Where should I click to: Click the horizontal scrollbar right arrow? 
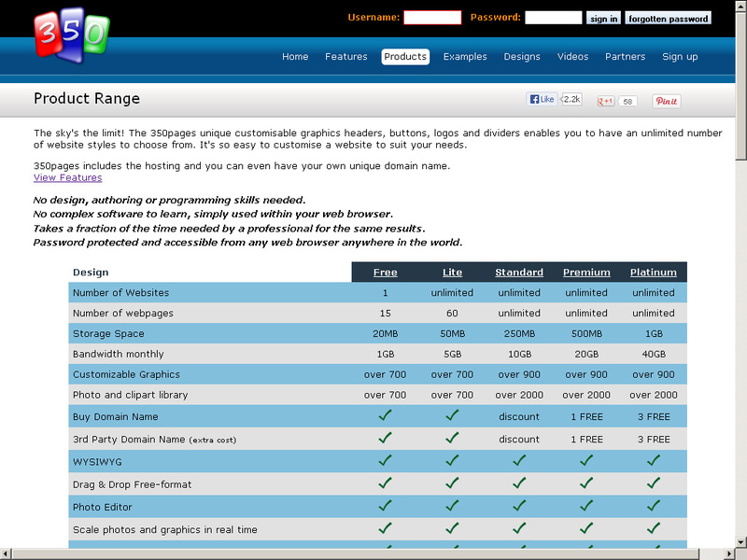pos(729,553)
